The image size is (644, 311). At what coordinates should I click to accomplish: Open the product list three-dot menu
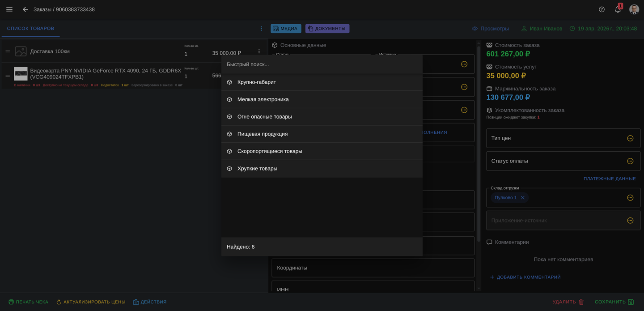tap(261, 29)
